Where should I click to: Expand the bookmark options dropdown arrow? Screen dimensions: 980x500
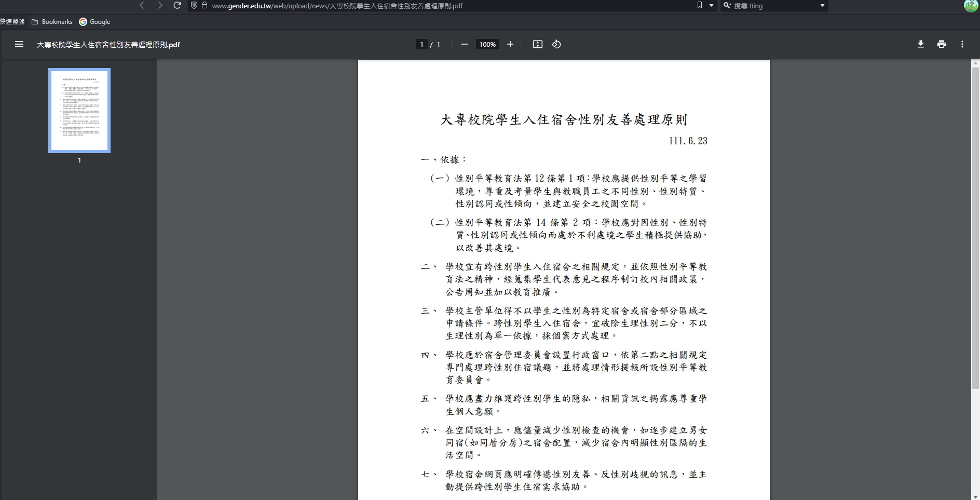pos(711,5)
